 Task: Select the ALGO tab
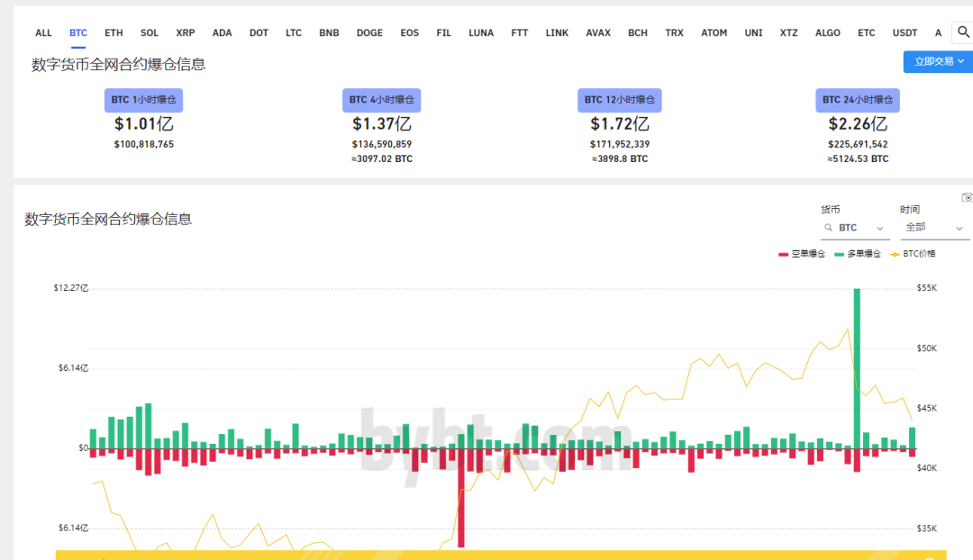pos(828,33)
